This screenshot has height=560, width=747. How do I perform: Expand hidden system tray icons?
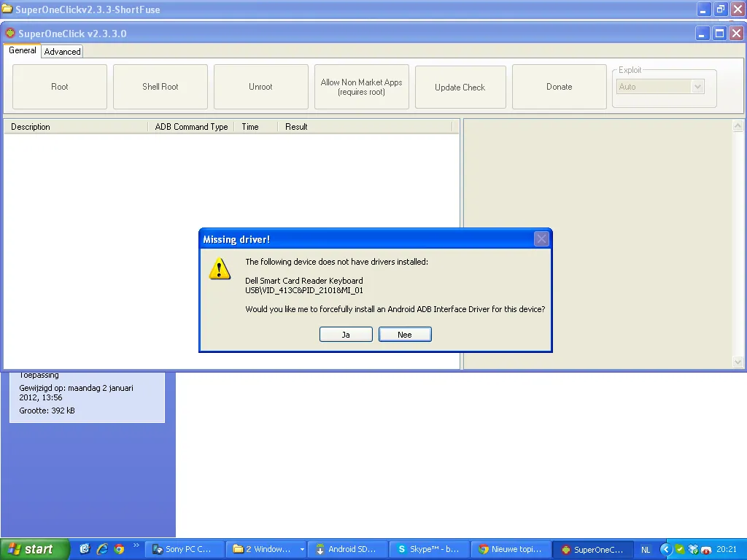click(665, 549)
